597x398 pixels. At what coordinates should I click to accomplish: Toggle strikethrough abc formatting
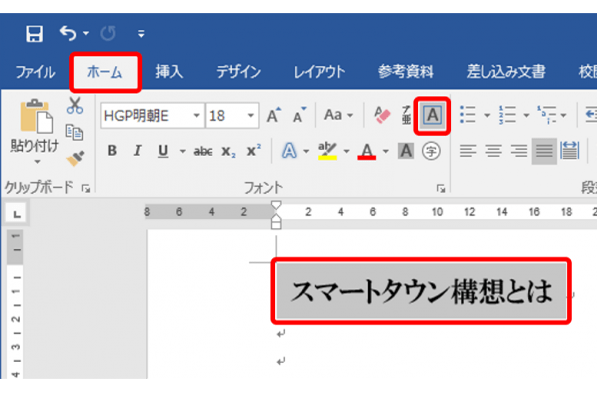[203, 151]
